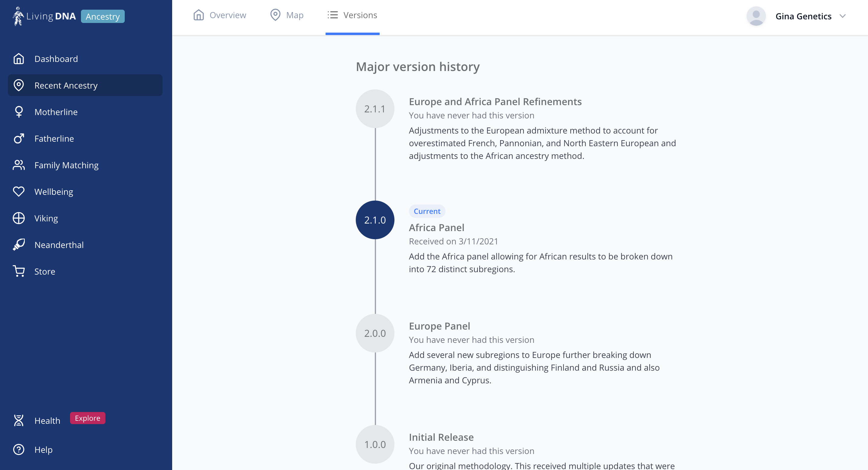Click the Wellbeing heart icon
This screenshot has width=868, height=470.
coord(18,192)
